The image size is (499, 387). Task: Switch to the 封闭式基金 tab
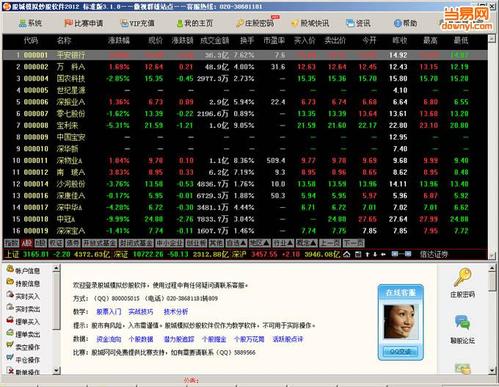tap(136, 243)
